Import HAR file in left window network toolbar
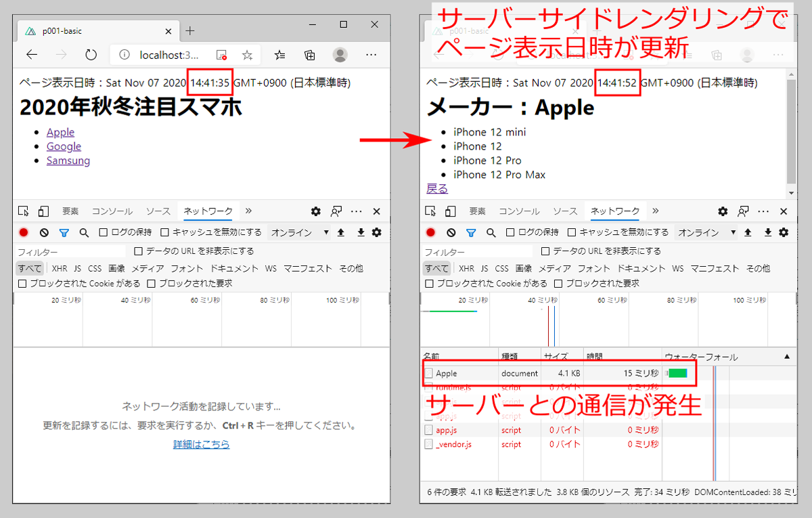812x518 pixels. coord(341,232)
